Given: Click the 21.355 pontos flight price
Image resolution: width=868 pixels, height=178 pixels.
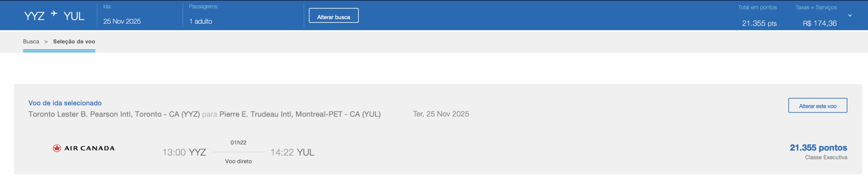Looking at the screenshot, I should (x=818, y=148).
